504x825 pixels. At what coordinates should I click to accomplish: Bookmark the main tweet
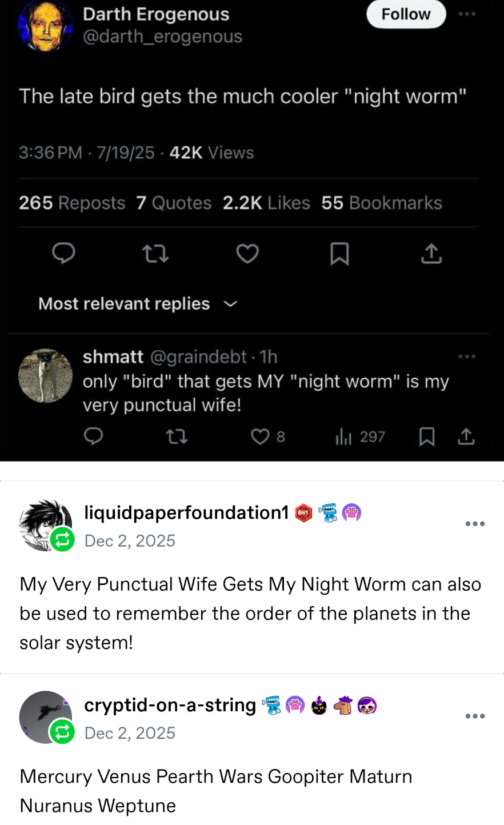pyautogui.click(x=339, y=254)
